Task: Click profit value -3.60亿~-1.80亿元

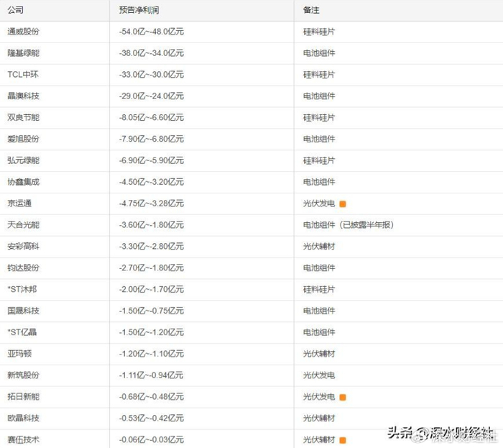Action: [x=152, y=225]
